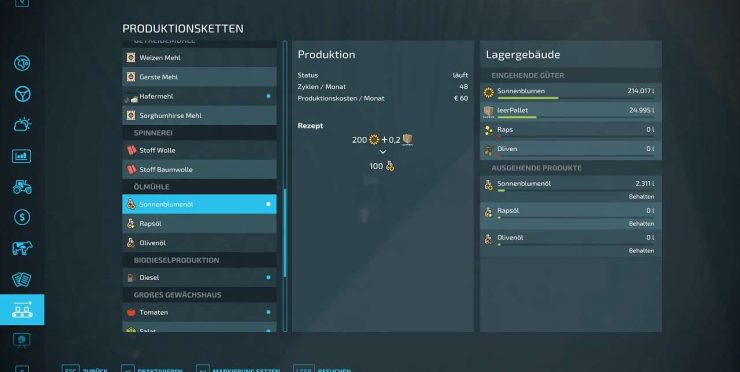Viewport: 740px width, 372px height.
Task: Open the animals cow sidebar icon
Action: click(22, 248)
